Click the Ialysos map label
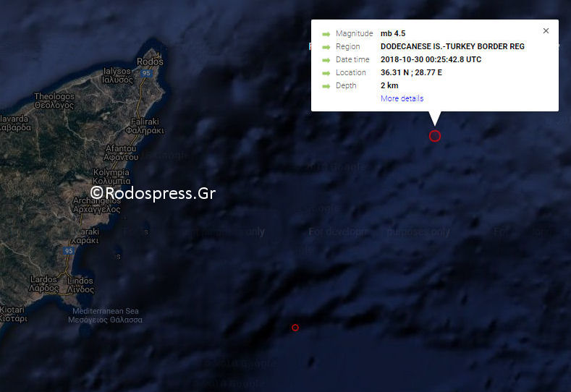This screenshot has height=392, width=571. click(118, 75)
